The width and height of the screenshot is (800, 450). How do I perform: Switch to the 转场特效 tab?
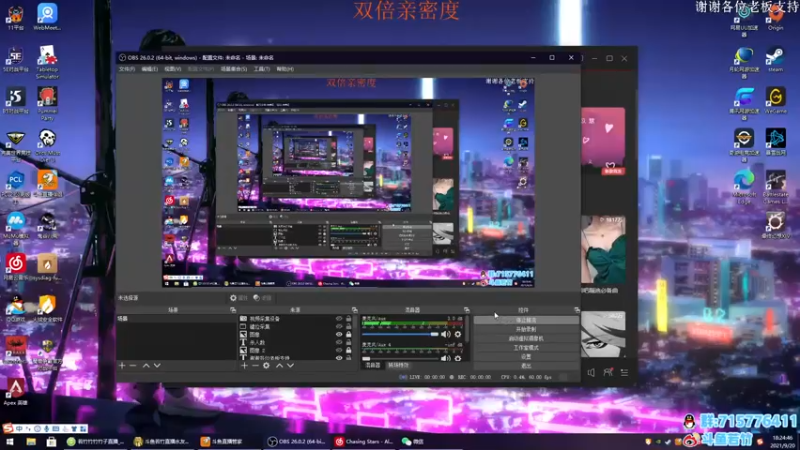point(398,365)
